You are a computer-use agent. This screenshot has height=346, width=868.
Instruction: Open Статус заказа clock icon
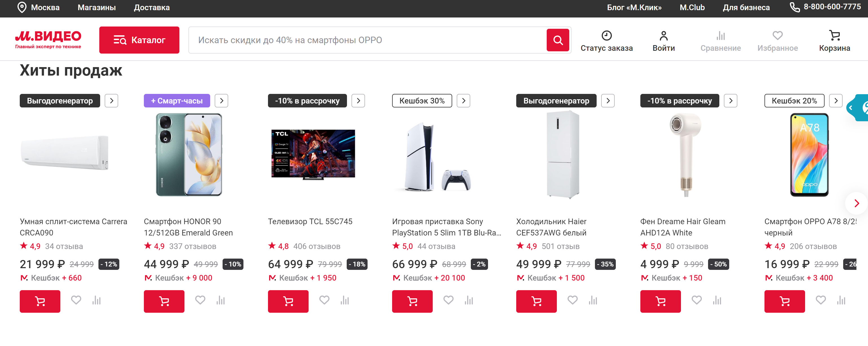point(606,36)
